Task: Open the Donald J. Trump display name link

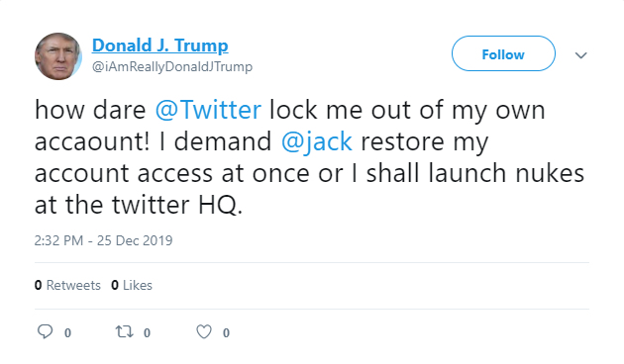Action: coord(160,45)
